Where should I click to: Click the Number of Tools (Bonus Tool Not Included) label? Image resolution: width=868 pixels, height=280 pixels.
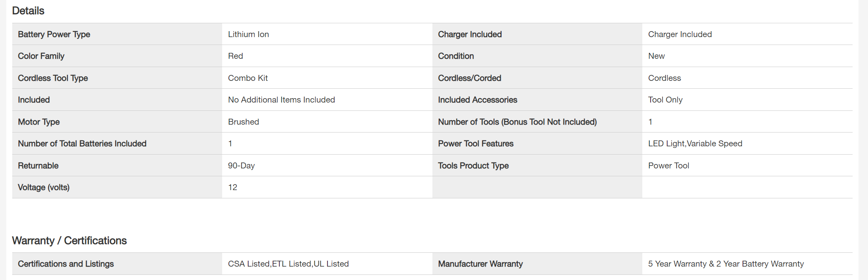(517, 122)
